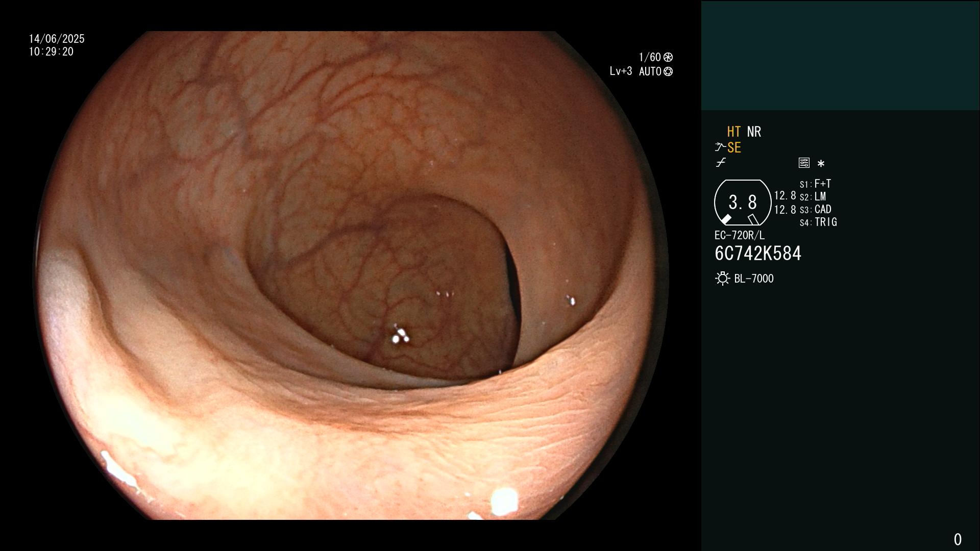Image resolution: width=980 pixels, height=551 pixels.
Task: Click the filled channel marker in scope diagram
Action: point(726,219)
